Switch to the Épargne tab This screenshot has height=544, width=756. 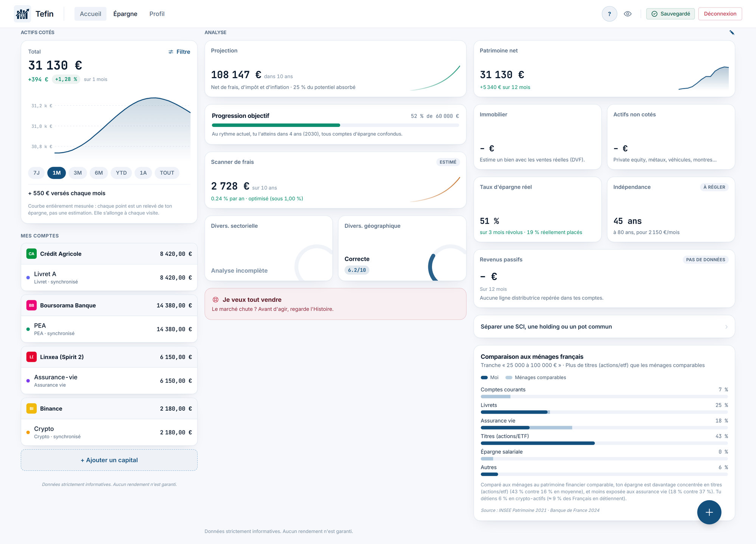[x=125, y=14]
